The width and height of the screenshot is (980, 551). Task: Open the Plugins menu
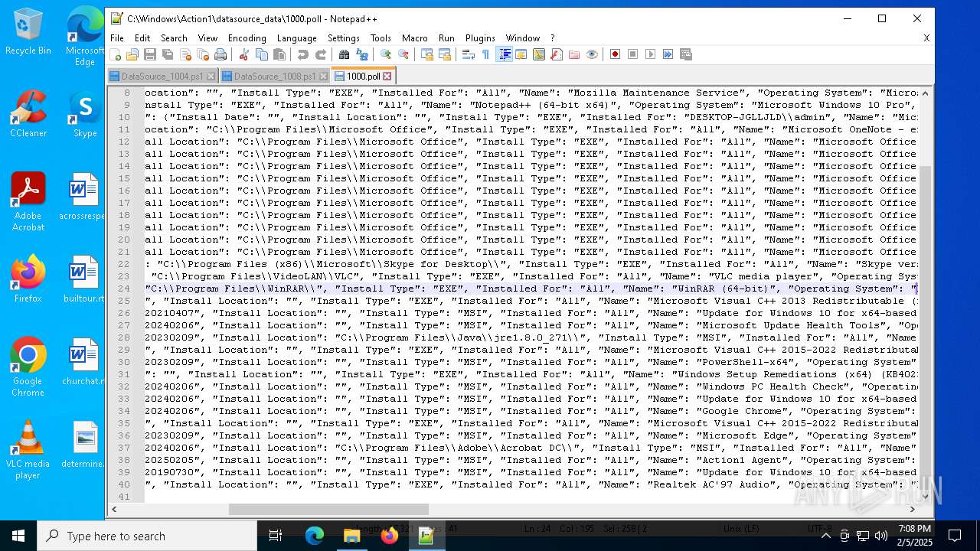(x=480, y=37)
